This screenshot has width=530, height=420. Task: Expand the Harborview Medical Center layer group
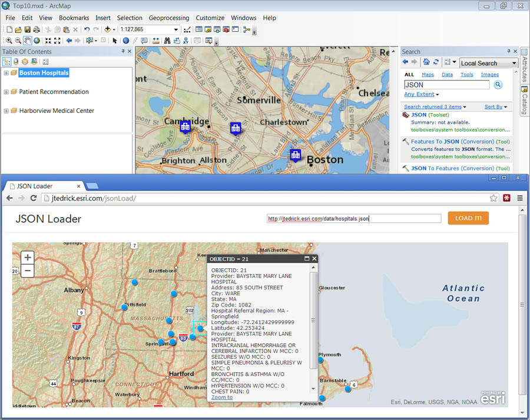(x=6, y=111)
